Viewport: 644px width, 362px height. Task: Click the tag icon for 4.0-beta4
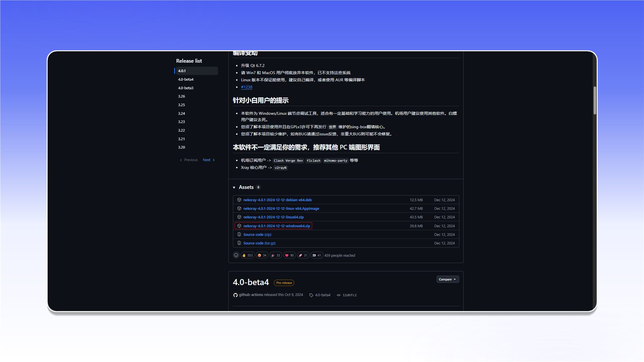tap(311, 295)
